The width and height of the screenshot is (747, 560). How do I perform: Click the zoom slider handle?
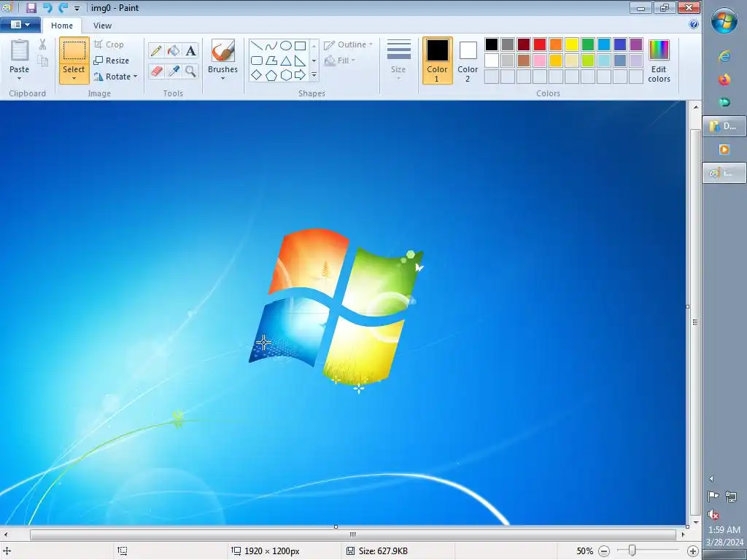coord(632,551)
